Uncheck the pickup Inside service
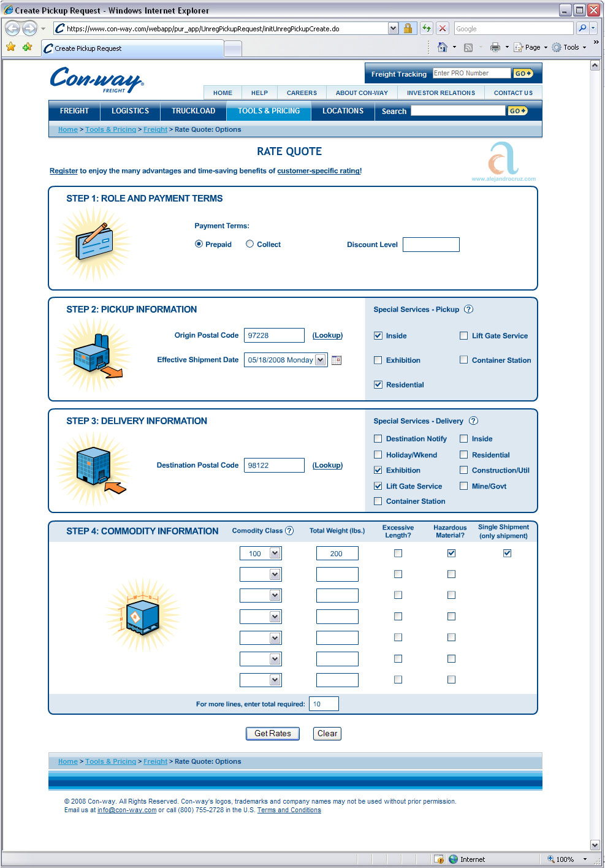 378,336
